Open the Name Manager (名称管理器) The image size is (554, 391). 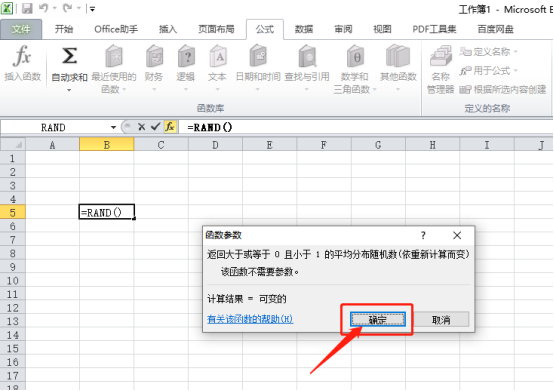click(x=440, y=69)
